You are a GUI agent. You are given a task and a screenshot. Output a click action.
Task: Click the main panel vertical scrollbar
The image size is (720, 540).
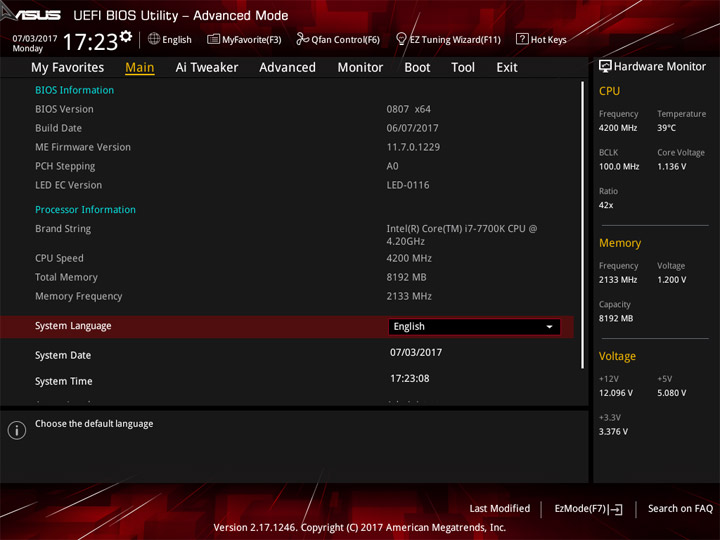pyautogui.click(x=583, y=225)
